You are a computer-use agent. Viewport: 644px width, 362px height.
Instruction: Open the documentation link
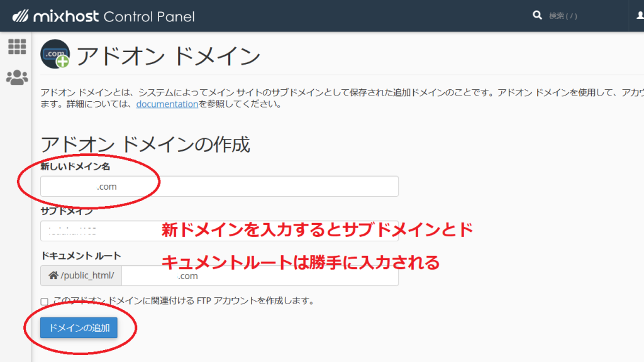[x=167, y=104]
